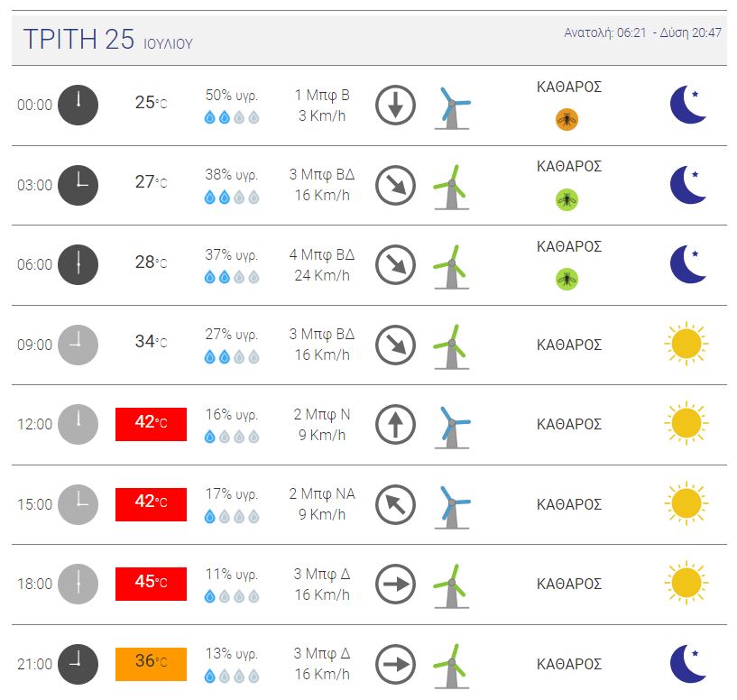The height and width of the screenshot is (700, 737).
Task: Click the clock icon at 09:00
Action: coord(78,345)
